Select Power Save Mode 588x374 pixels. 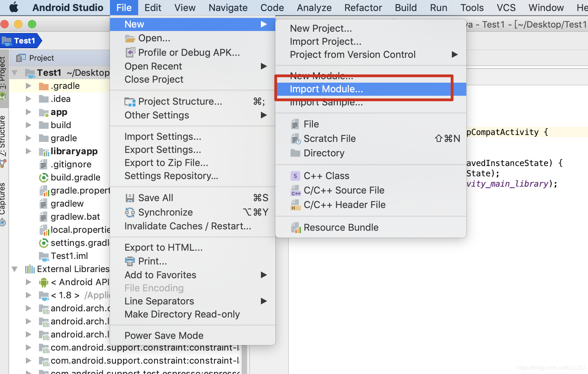193,336
